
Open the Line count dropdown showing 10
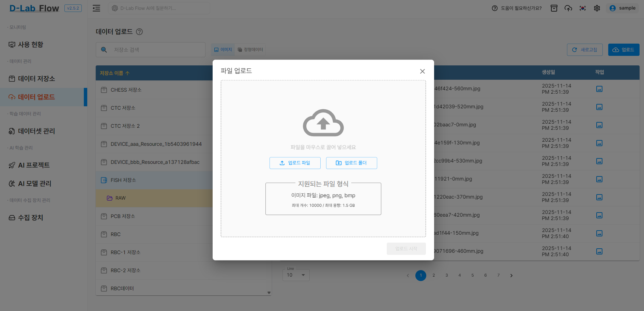pyautogui.click(x=296, y=275)
